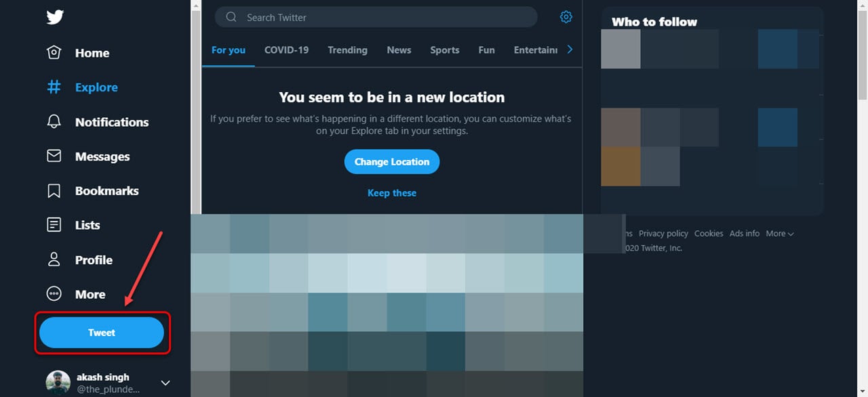The image size is (868, 397).
Task: Select the Explore hashtag icon
Action: [x=54, y=87]
